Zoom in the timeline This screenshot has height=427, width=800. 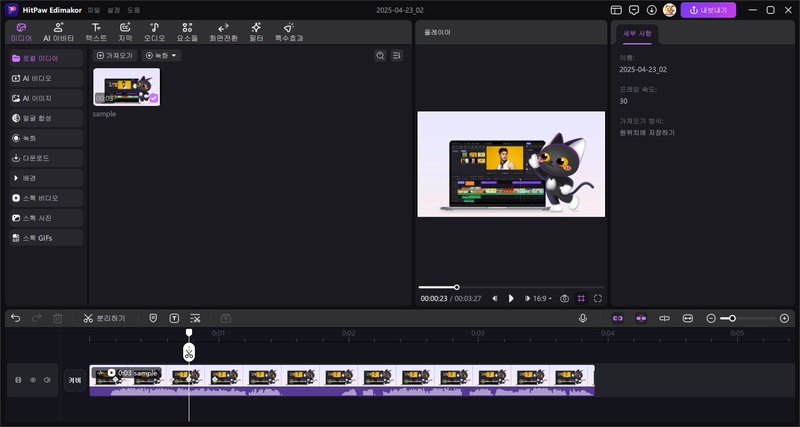pos(785,318)
